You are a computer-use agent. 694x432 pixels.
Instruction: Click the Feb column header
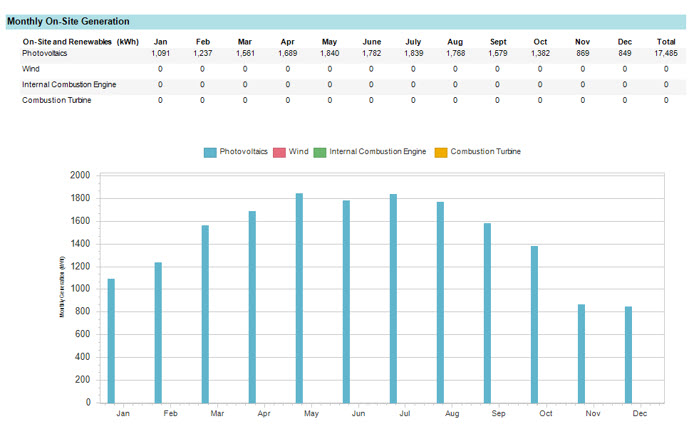click(x=203, y=42)
